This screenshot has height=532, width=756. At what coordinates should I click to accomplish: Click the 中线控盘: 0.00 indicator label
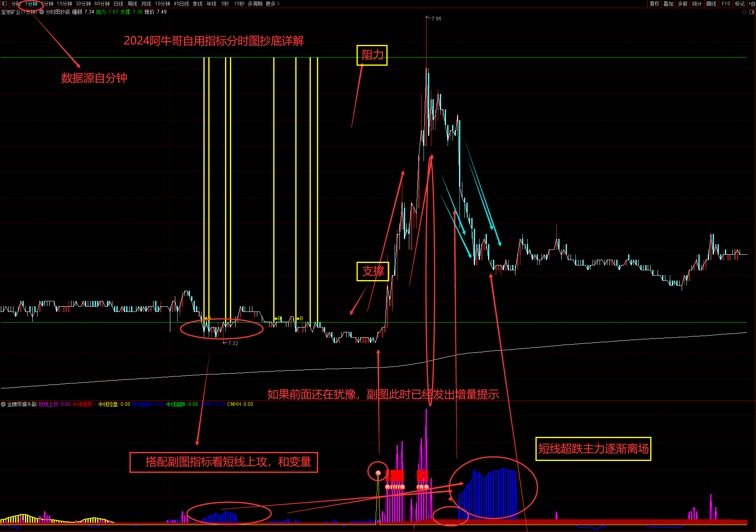click(x=114, y=404)
